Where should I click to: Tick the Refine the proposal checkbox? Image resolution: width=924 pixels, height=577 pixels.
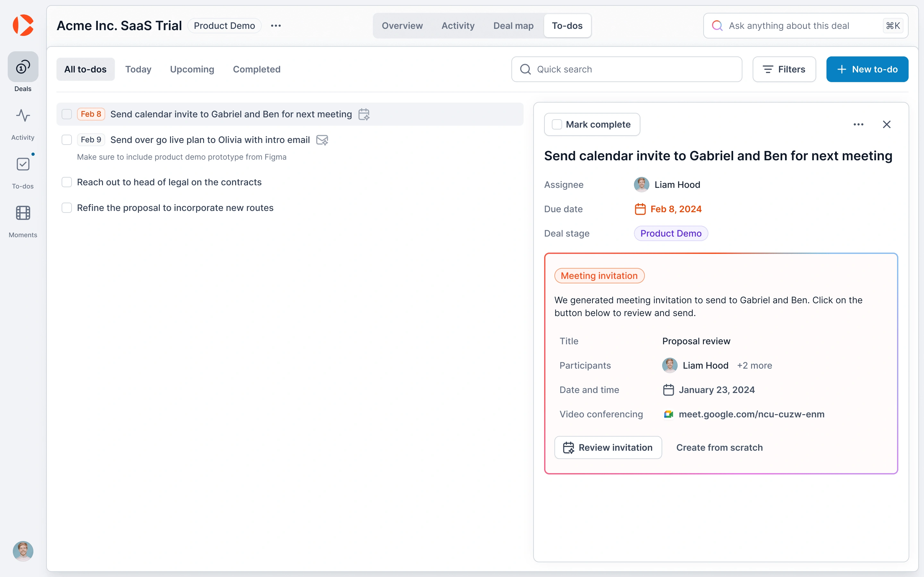(67, 208)
